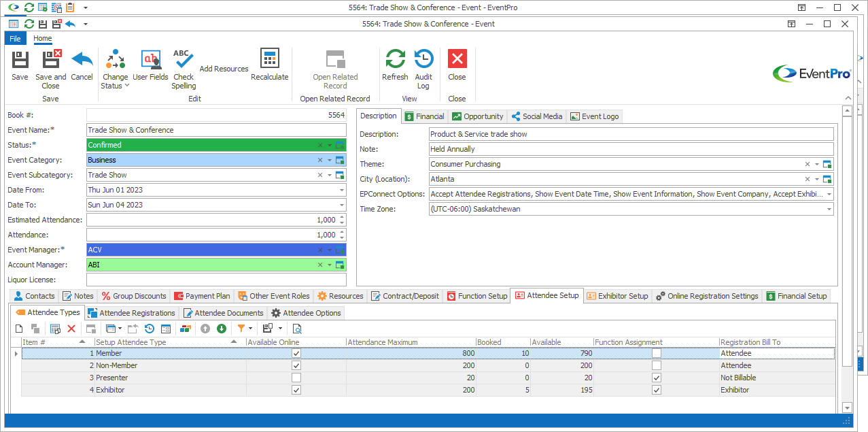868x432 pixels.
Task: Click the clipboard icon in outer title bar
Action: coord(70,7)
